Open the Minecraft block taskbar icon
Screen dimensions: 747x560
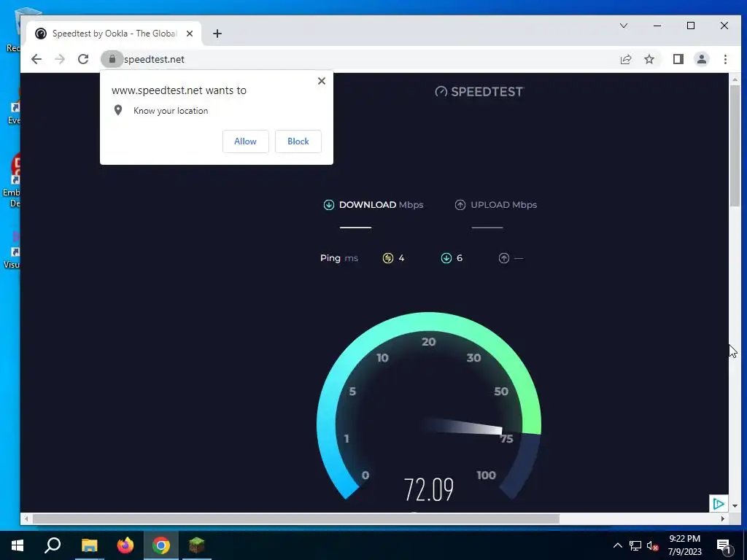tap(197, 545)
